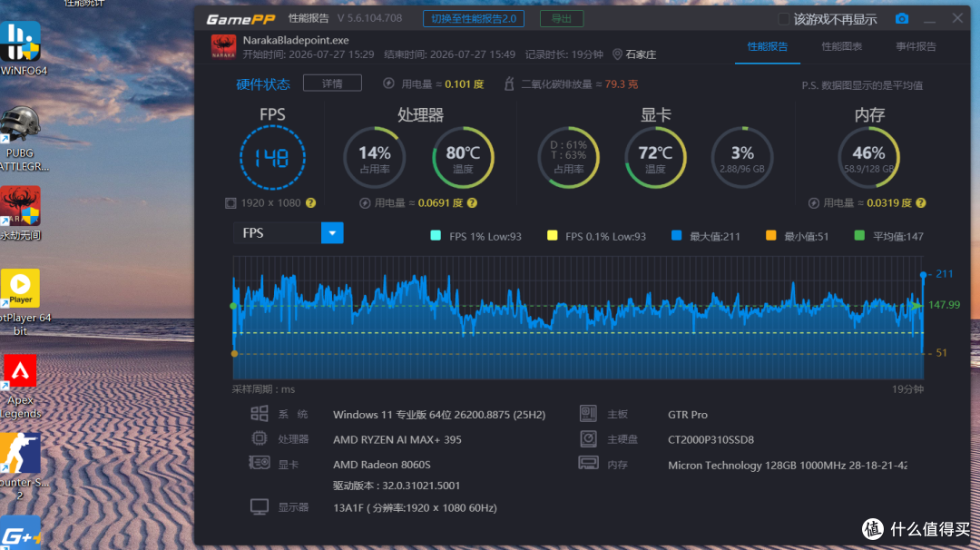Click 驱动版本 32.0.31021.5001 text
This screenshot has width=980, height=550.
(397, 486)
